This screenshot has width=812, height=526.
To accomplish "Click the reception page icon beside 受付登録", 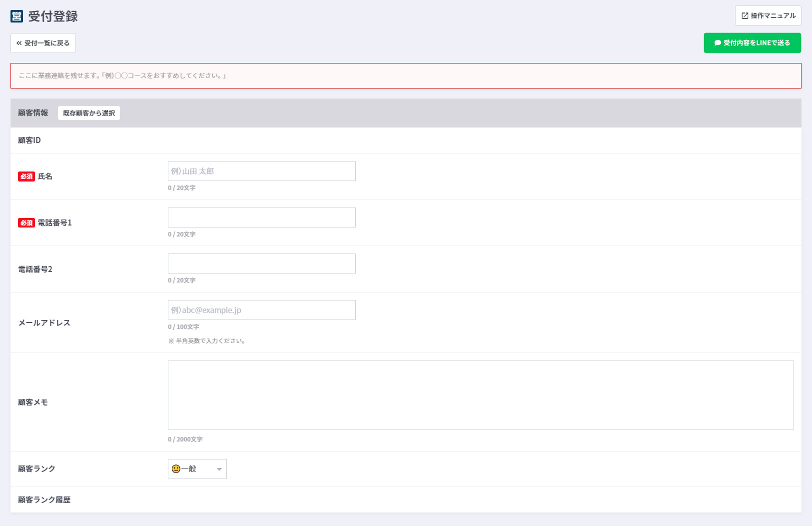I will tap(16, 16).
